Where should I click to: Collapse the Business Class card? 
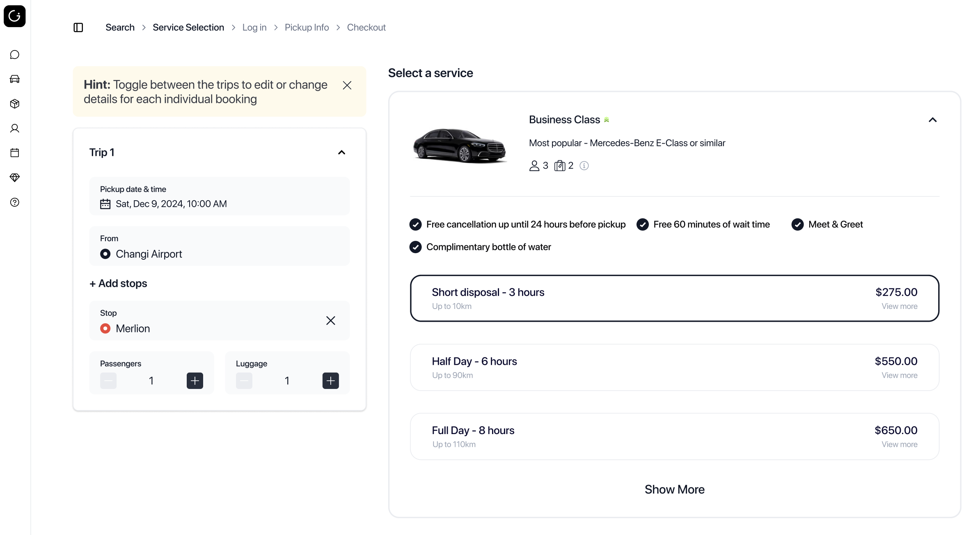tap(932, 120)
